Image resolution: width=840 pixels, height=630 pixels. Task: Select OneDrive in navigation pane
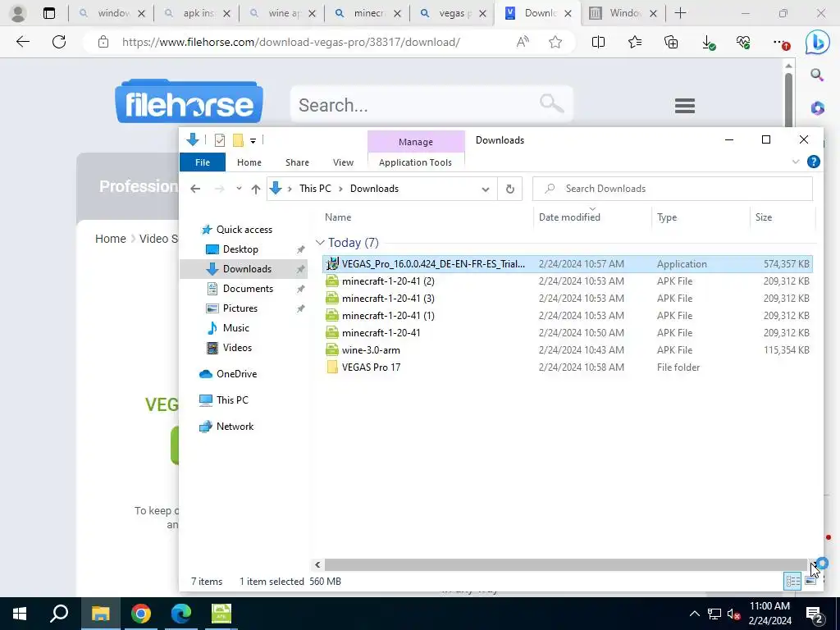[236, 374]
